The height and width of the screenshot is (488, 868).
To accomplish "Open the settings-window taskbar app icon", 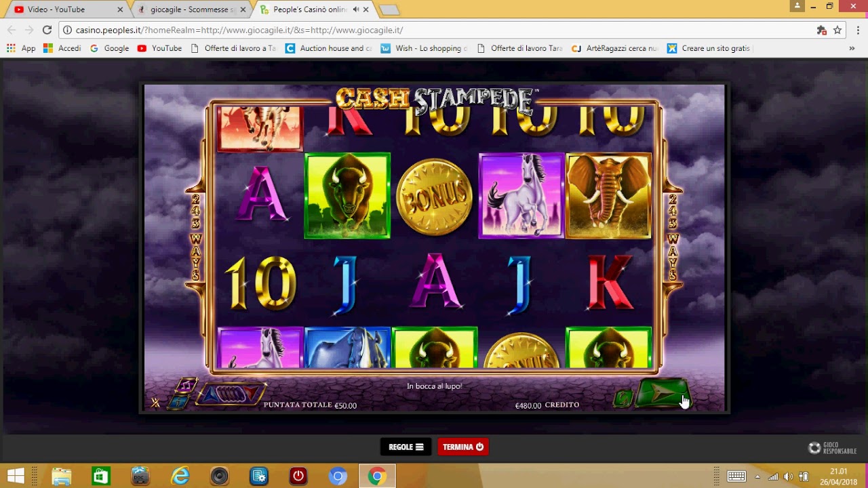I will point(259,476).
